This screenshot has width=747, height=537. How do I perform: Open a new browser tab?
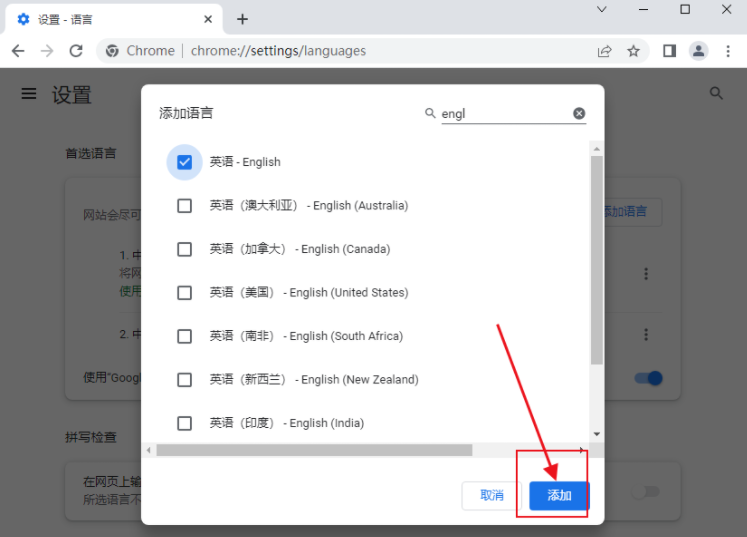242,19
